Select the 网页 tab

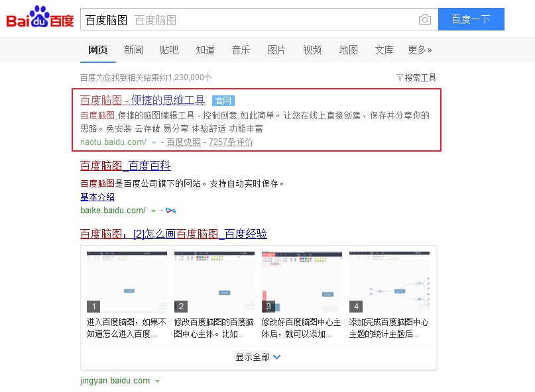98,50
